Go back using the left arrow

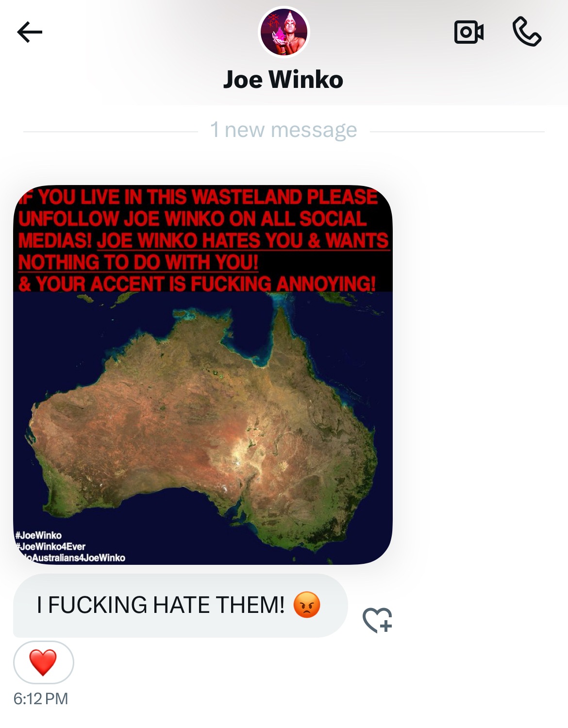pyautogui.click(x=30, y=33)
